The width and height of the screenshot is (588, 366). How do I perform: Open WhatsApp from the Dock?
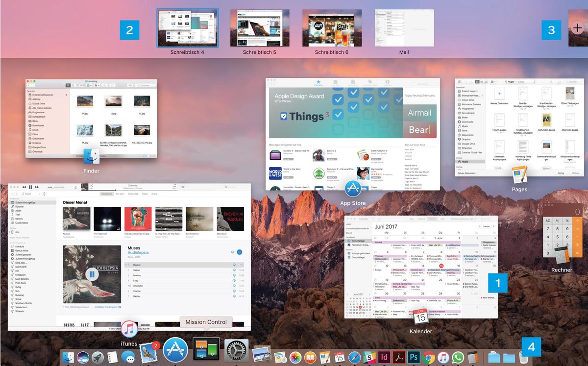pyautogui.click(x=458, y=358)
